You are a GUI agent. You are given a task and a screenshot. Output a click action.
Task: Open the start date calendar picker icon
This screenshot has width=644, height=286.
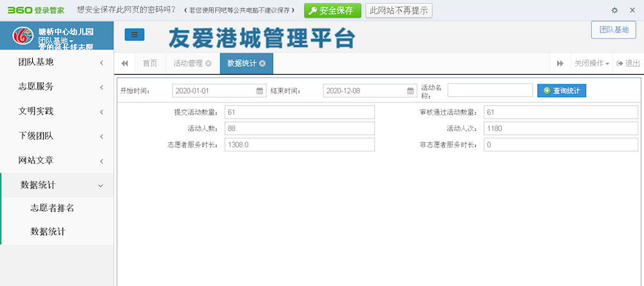point(260,91)
